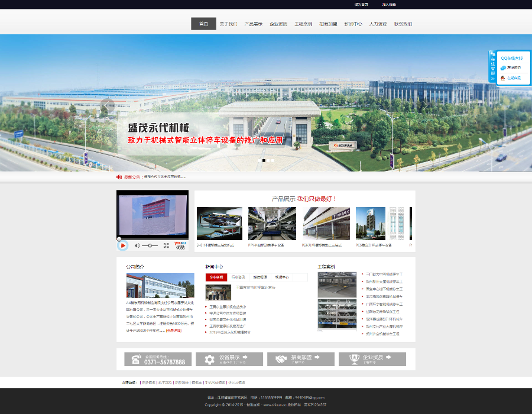Click the company intro building image
Viewport: 532px width, 414px height.
(160, 286)
